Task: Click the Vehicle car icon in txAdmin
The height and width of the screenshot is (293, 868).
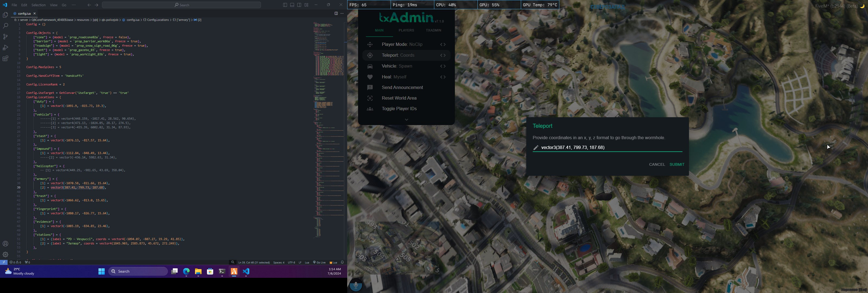Action: click(370, 66)
